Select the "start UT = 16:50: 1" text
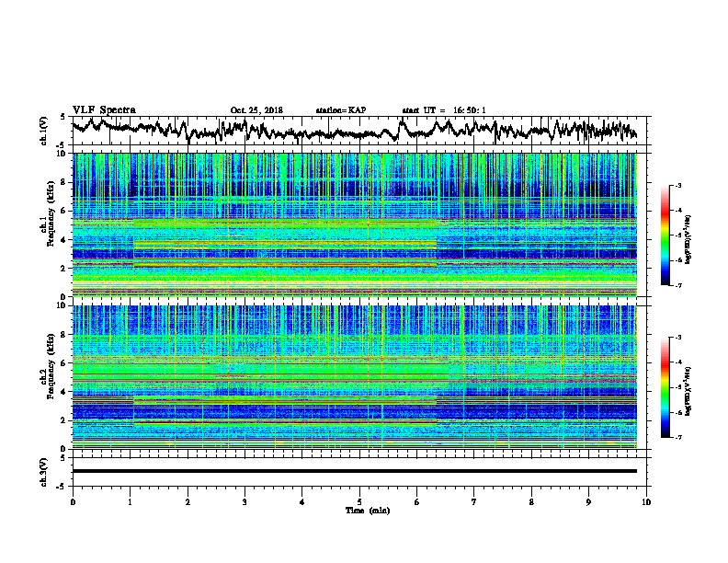728x563 pixels. click(444, 110)
